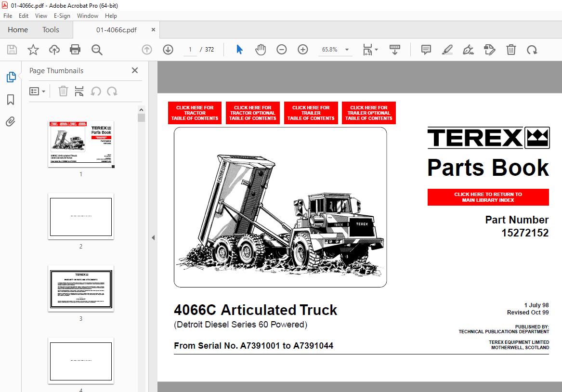Click the scrolling mode icon

click(394, 50)
